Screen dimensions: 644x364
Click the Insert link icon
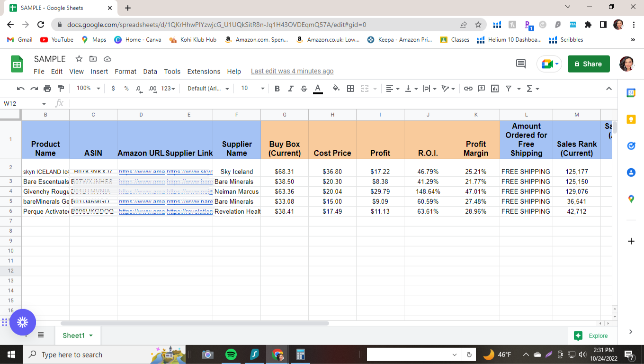(x=468, y=89)
